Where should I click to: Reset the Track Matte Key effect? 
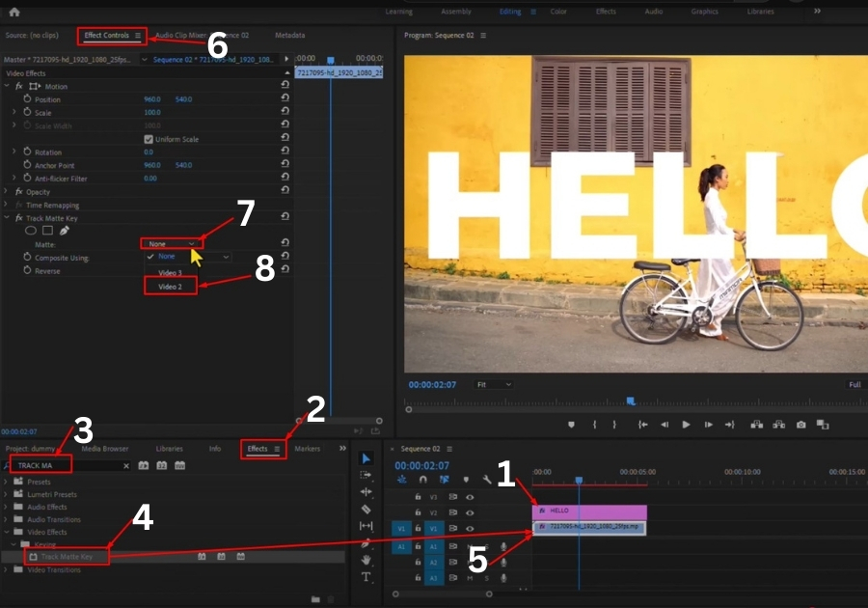pos(285,216)
